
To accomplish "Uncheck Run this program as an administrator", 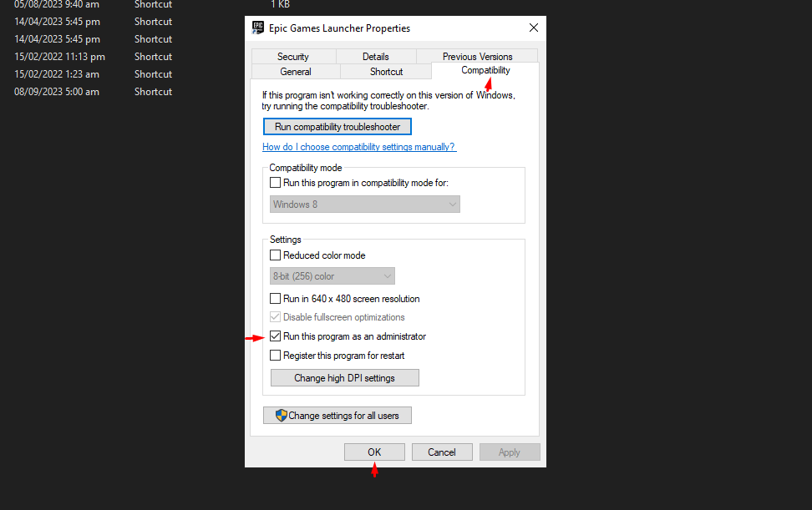I will tap(276, 336).
